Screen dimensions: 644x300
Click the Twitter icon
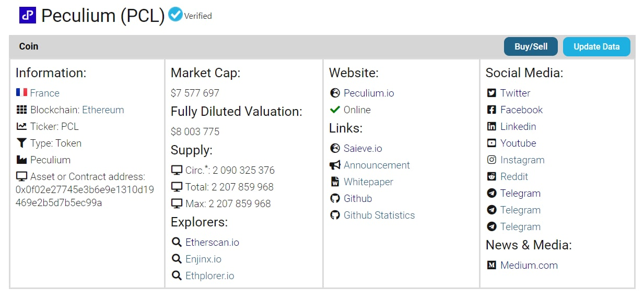tap(491, 93)
